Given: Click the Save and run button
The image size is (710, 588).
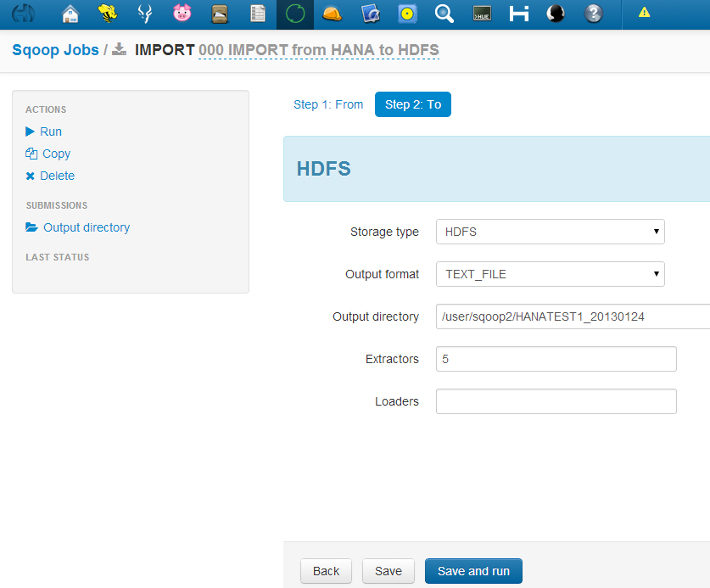Looking at the screenshot, I should click(x=473, y=571).
